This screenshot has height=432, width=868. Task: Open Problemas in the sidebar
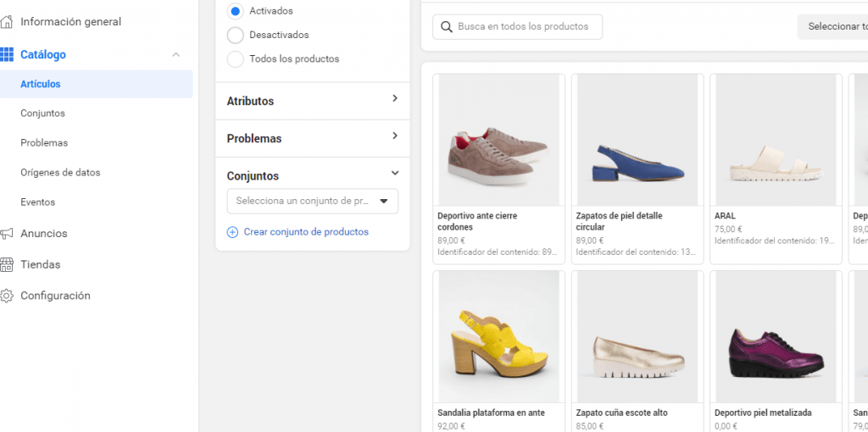[x=44, y=142]
